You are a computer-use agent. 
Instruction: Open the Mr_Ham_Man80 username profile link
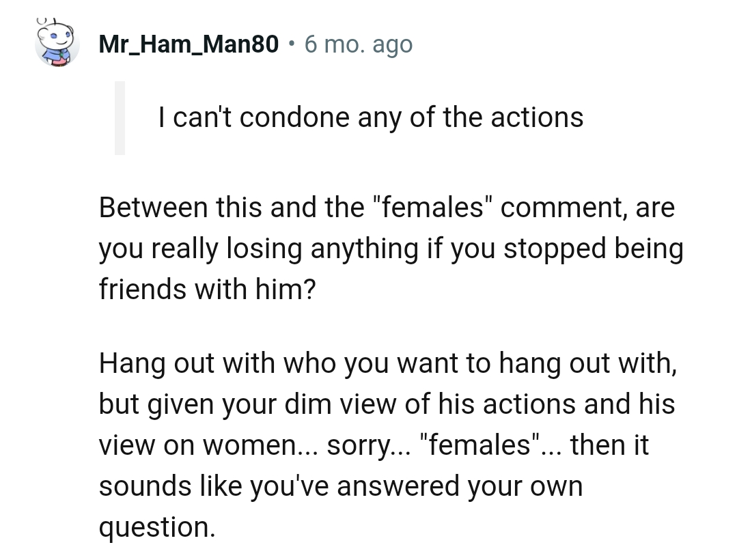click(189, 45)
